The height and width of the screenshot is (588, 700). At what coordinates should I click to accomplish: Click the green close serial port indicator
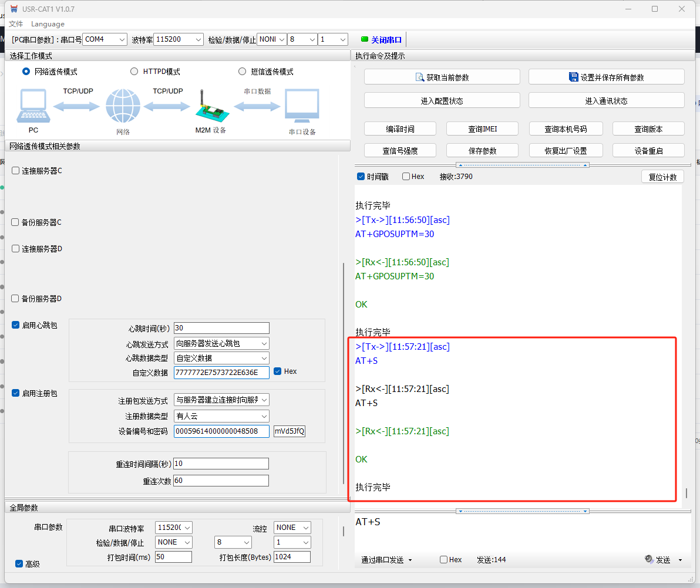click(x=365, y=39)
